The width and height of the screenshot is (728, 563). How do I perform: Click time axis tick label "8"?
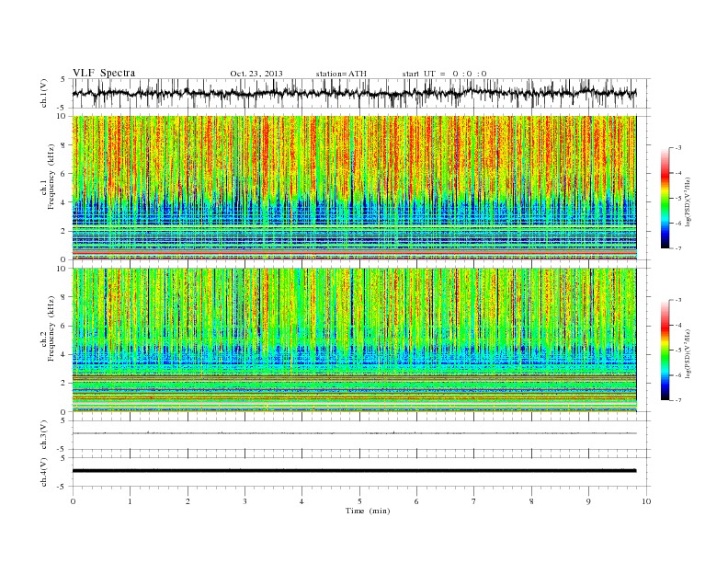coord(531,501)
